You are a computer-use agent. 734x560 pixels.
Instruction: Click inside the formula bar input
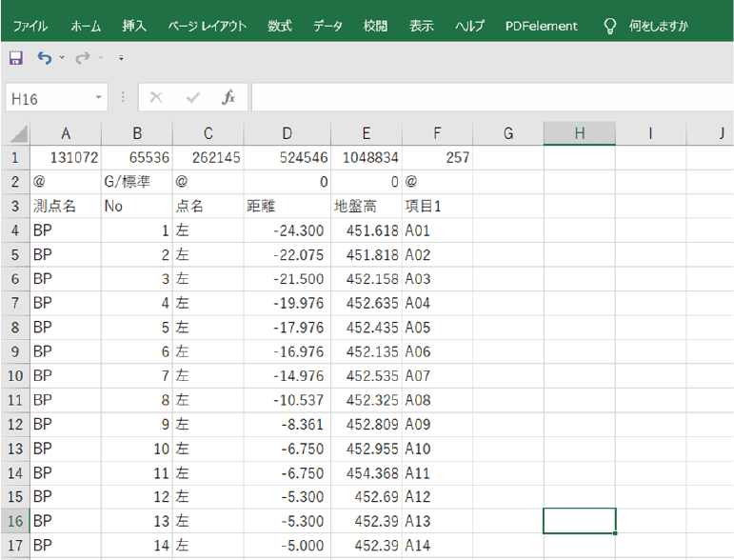(x=492, y=97)
